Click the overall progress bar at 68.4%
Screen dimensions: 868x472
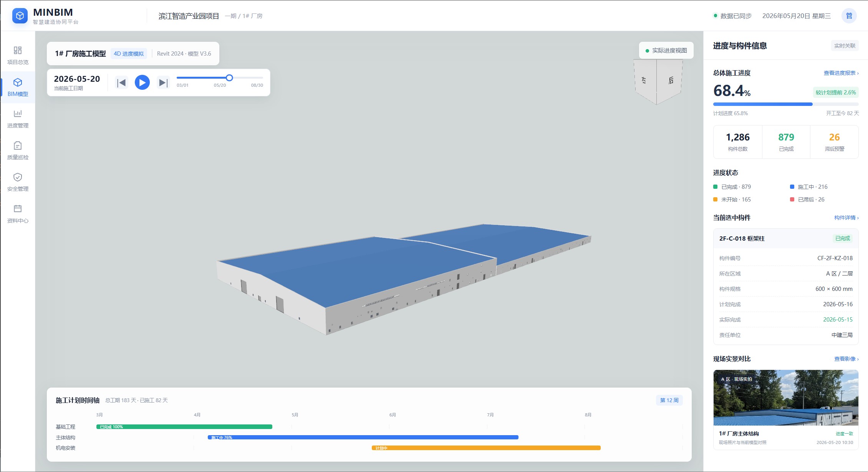tap(786, 104)
